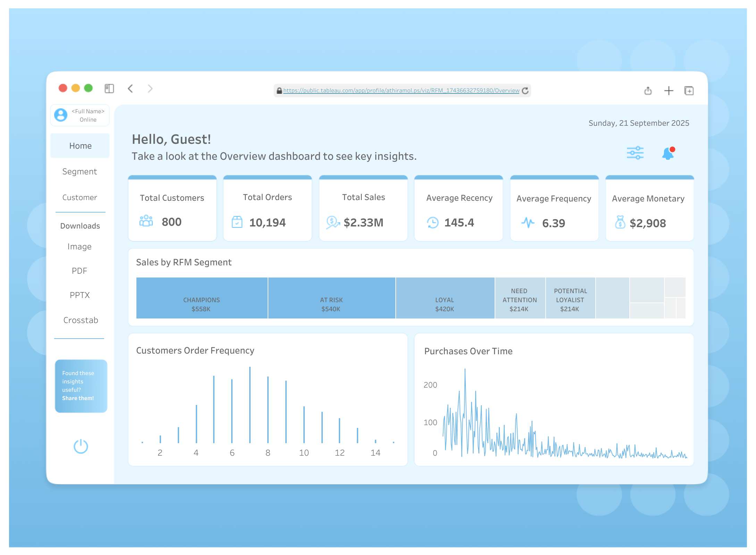Toggle the sidebar panel icon near traffic lights
This screenshot has width=756, height=555.
pos(109,89)
